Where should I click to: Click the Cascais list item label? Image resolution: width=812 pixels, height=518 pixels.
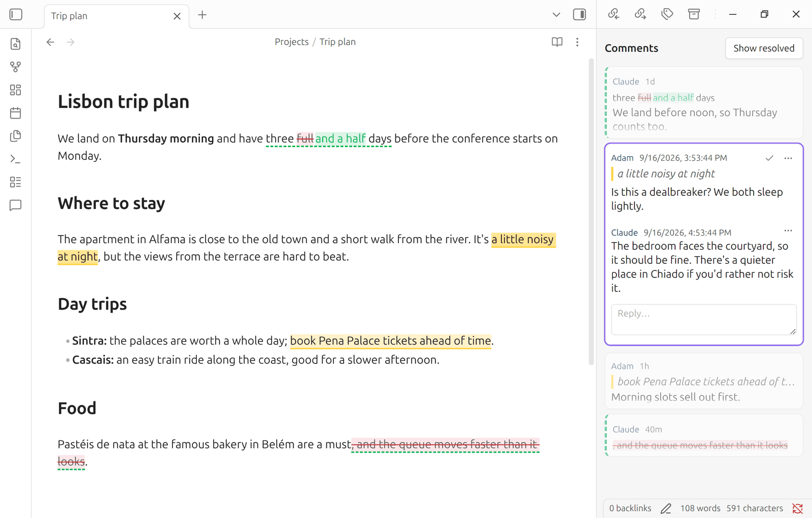coord(93,360)
